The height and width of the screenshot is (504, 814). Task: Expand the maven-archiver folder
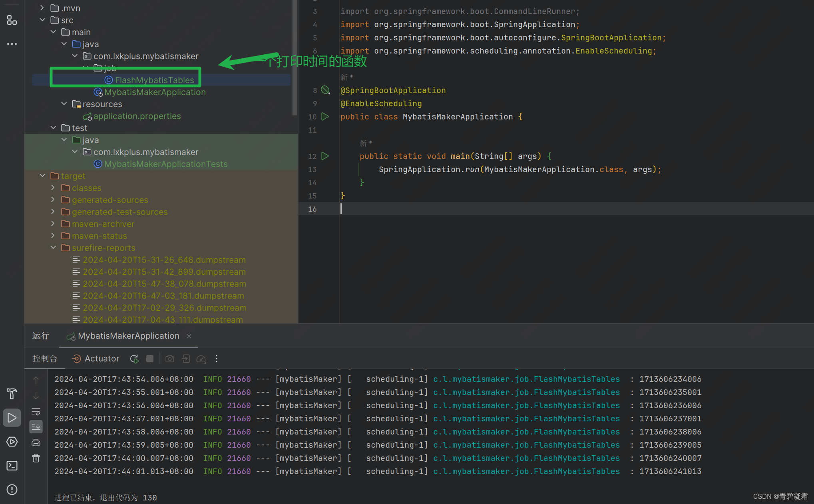point(53,224)
